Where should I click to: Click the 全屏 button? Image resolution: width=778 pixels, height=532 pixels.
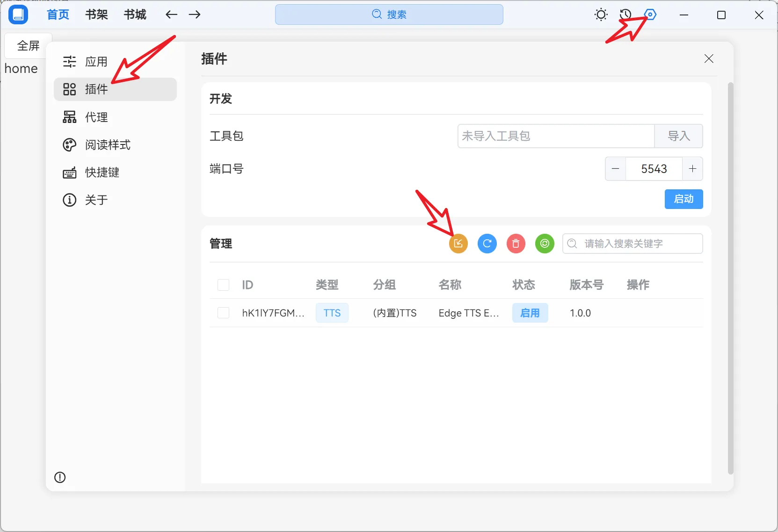(x=28, y=46)
